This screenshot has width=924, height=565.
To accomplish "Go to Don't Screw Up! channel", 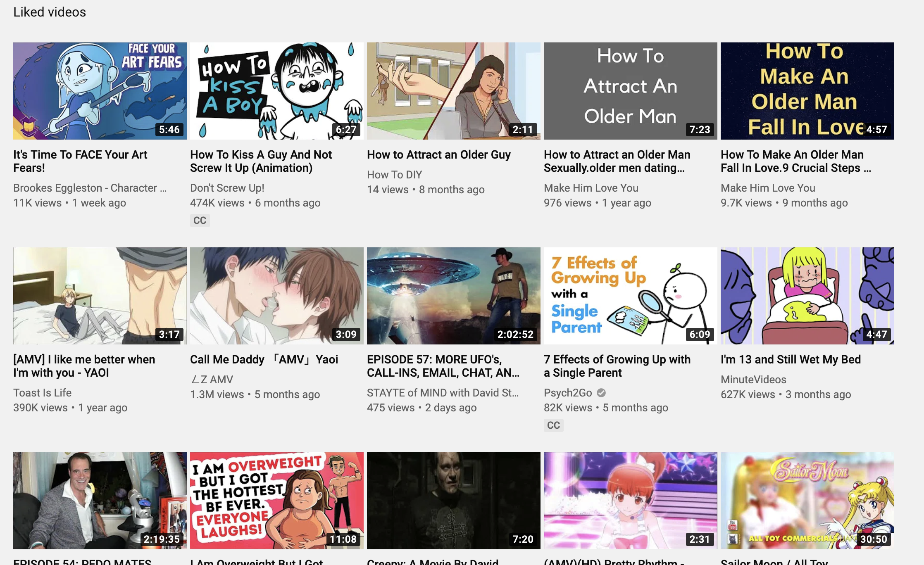I will coord(227,188).
